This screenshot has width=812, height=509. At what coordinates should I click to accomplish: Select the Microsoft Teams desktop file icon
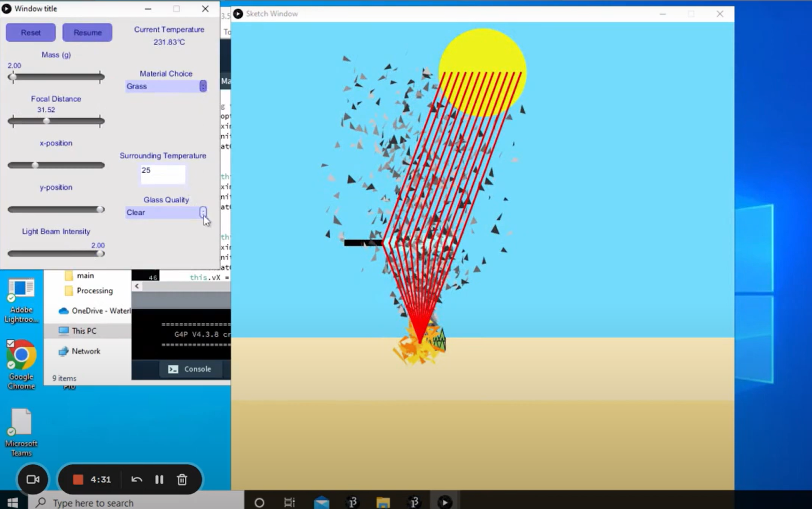[21, 433]
